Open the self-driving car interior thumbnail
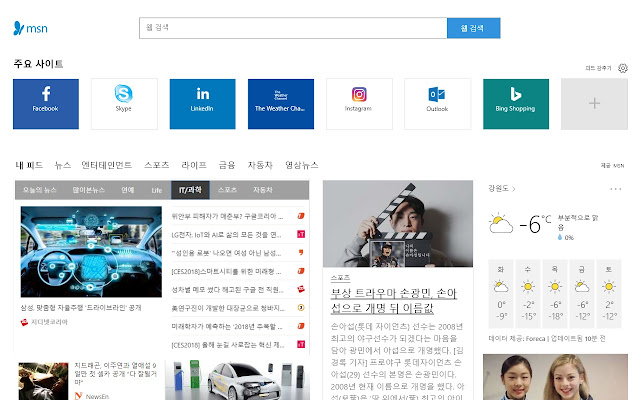The image size is (640, 400). pyautogui.click(x=91, y=251)
